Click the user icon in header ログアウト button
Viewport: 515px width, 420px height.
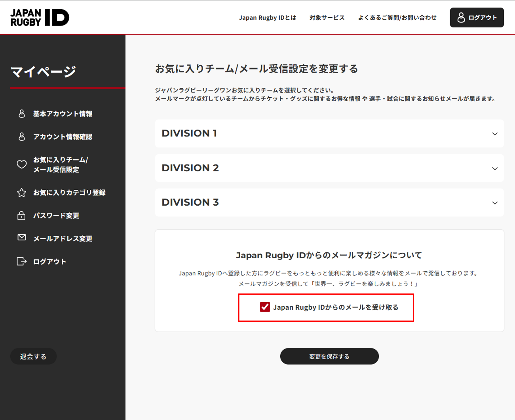point(461,17)
